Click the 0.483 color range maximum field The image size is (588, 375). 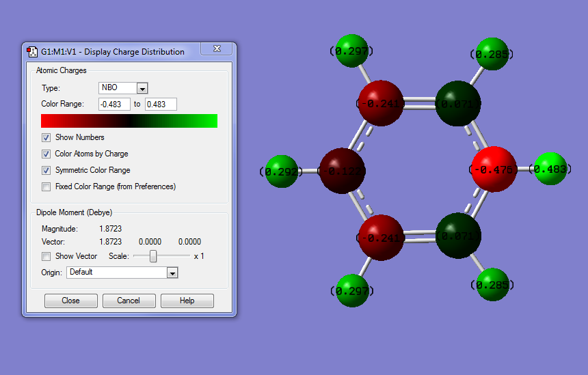pyautogui.click(x=161, y=104)
